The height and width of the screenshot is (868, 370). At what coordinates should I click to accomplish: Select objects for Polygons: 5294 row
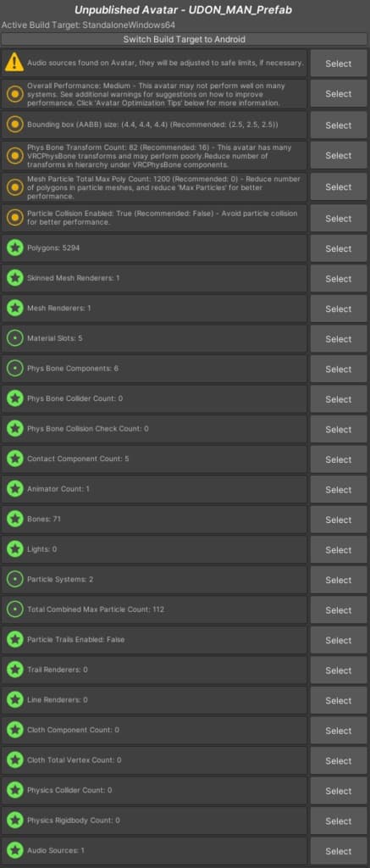[338, 249]
